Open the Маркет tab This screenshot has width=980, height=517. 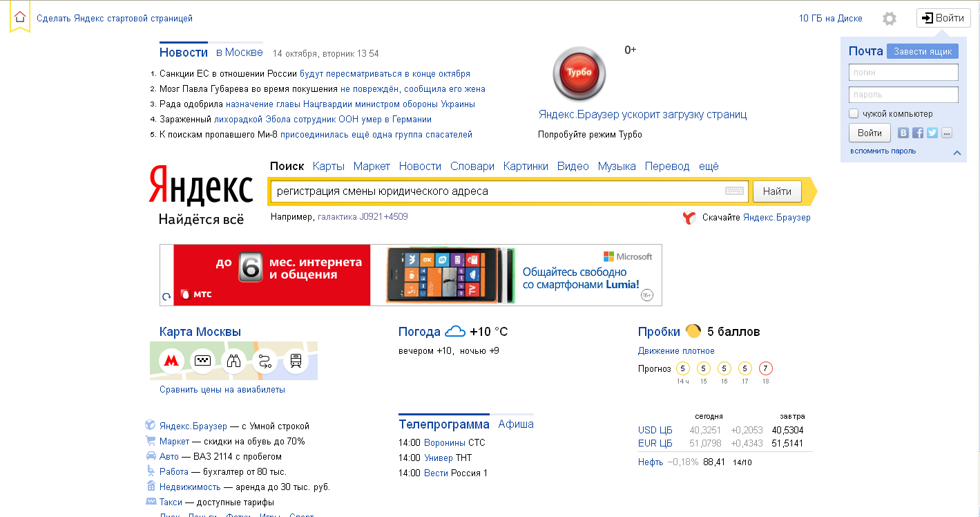(372, 166)
